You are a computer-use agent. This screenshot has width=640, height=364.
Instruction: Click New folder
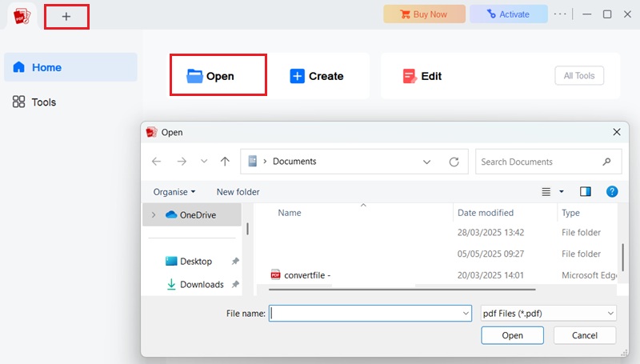click(x=238, y=192)
